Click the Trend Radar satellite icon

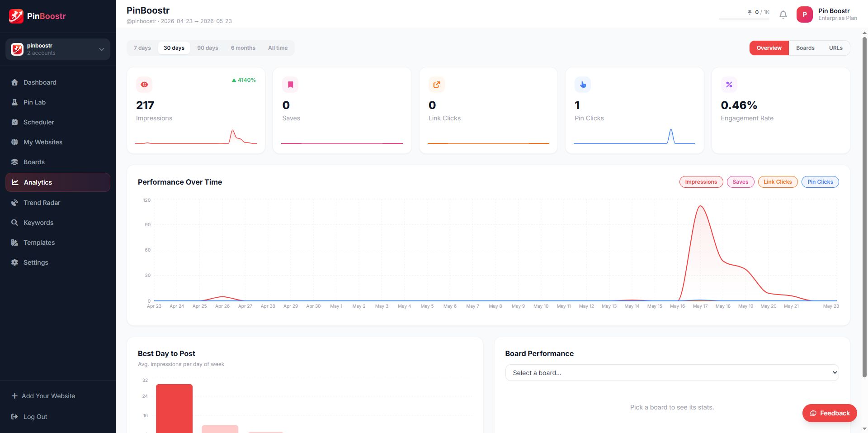click(x=14, y=203)
